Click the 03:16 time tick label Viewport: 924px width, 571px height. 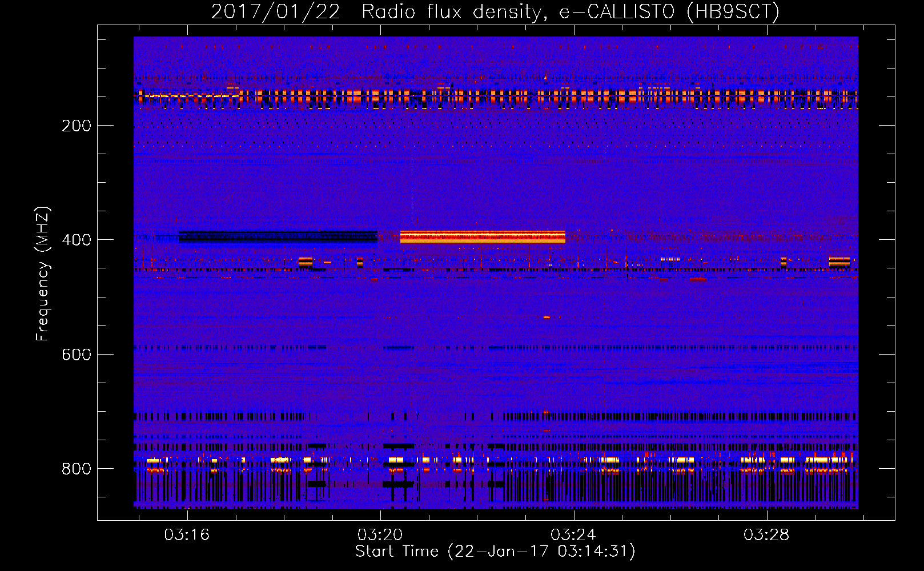pos(187,535)
